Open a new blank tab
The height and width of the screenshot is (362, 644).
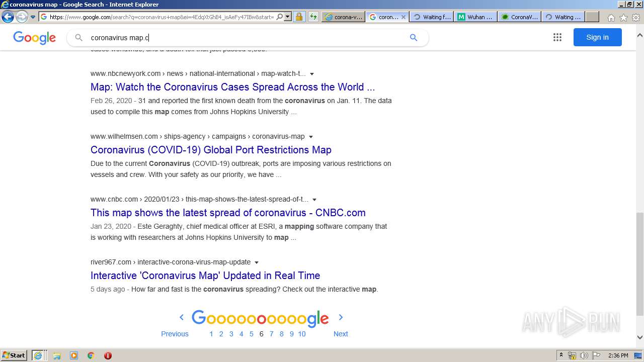[x=592, y=17]
